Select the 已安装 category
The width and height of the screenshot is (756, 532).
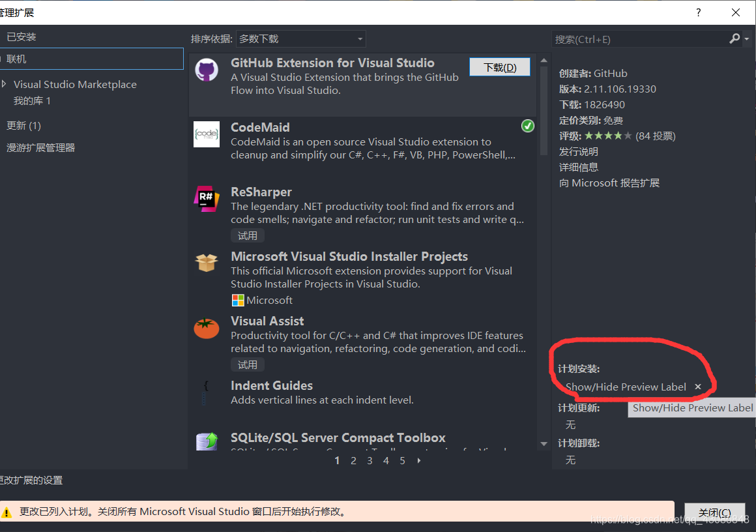[22, 37]
